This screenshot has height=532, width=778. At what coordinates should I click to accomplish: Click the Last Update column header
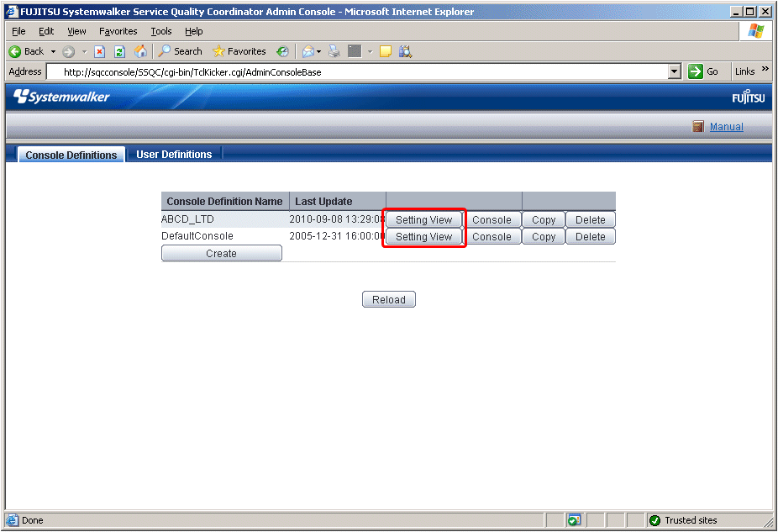[x=338, y=202]
